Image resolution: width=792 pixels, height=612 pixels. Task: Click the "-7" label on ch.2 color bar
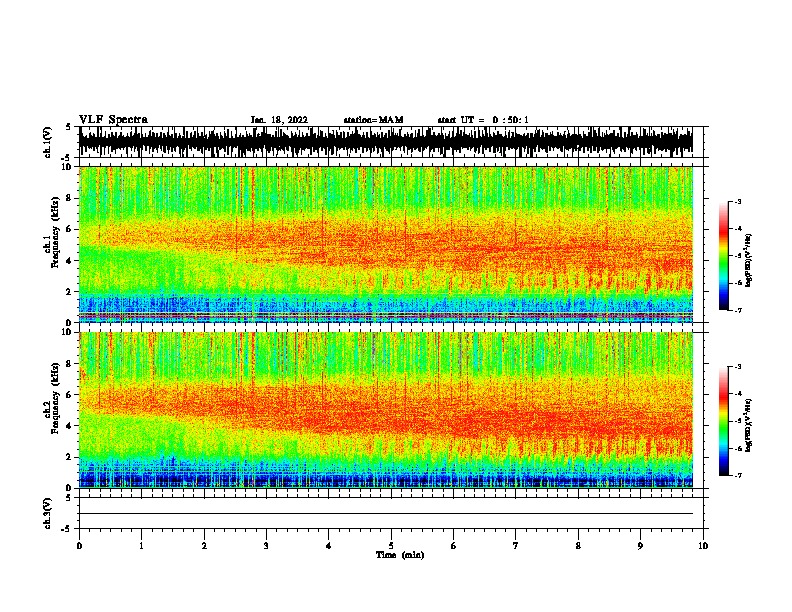point(738,475)
